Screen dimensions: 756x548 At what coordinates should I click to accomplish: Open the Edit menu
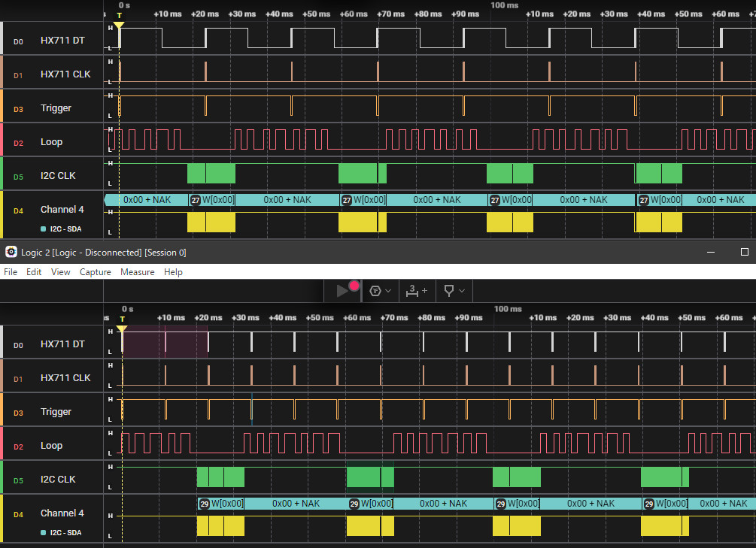34,272
